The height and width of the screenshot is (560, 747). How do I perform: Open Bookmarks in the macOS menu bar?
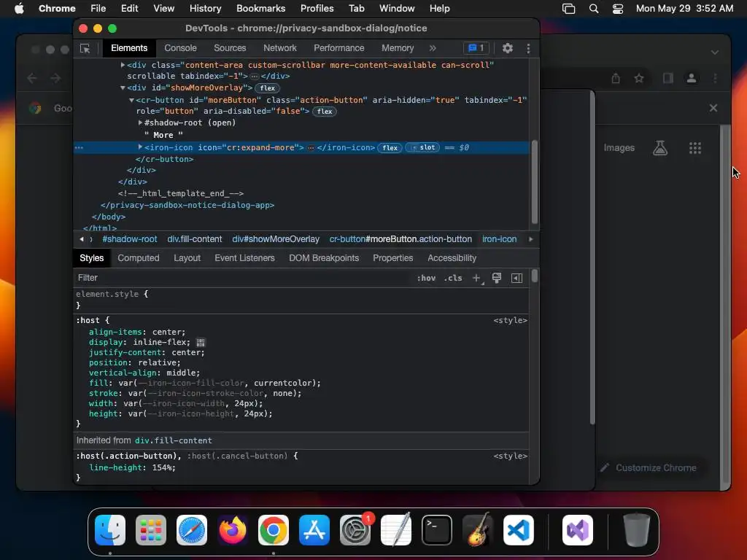260,9
